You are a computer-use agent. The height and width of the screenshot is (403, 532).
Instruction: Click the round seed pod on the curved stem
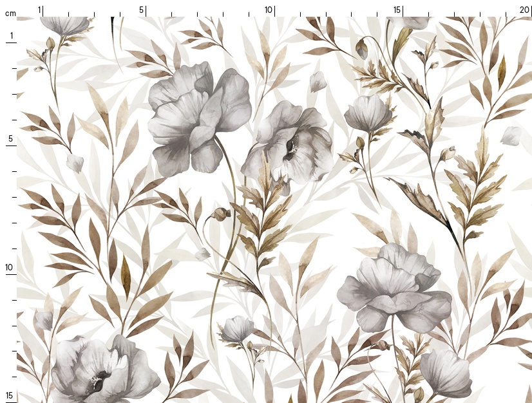click(x=221, y=213)
